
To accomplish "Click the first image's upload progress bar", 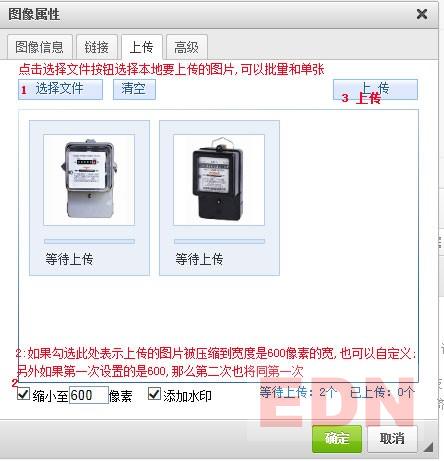I will (x=89, y=241).
